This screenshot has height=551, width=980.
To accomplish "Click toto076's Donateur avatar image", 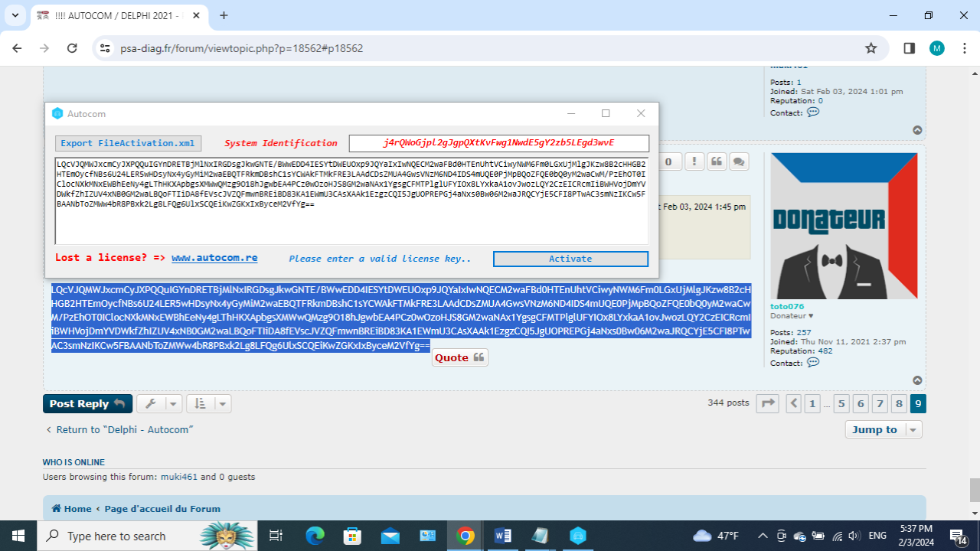I will [844, 226].
